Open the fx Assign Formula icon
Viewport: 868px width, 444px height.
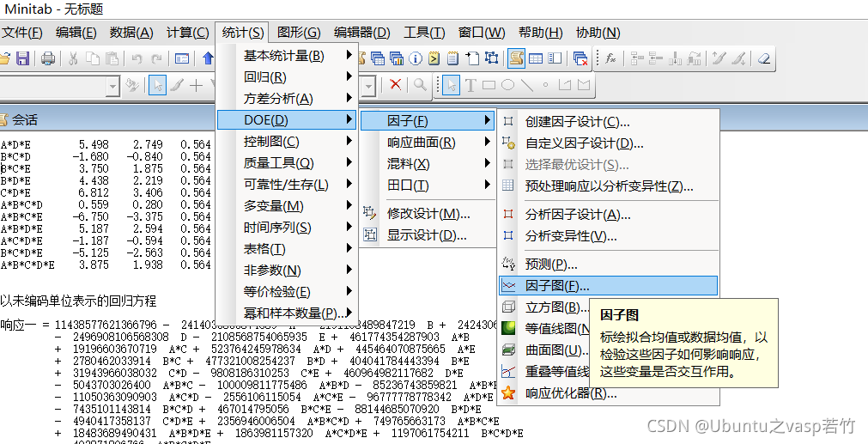(610, 58)
